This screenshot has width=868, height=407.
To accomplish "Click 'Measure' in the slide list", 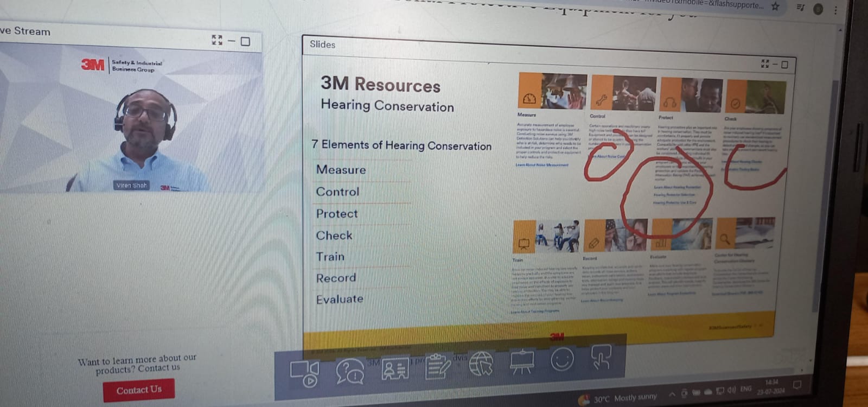I will [x=341, y=169].
